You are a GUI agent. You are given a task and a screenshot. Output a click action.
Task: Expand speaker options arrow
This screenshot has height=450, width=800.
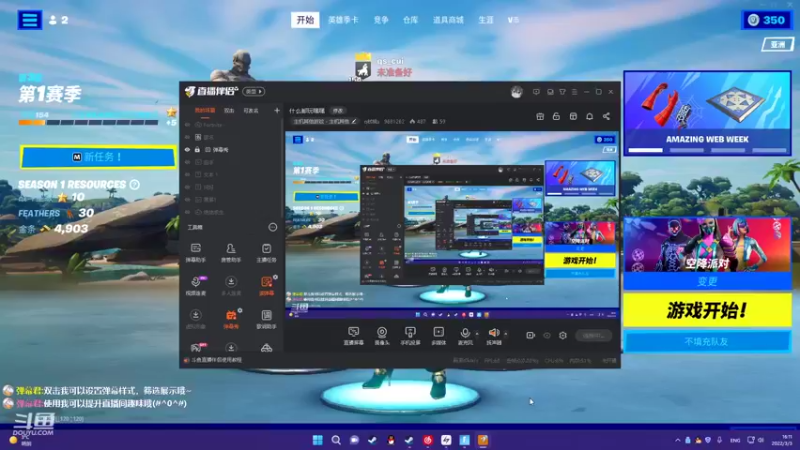click(x=506, y=334)
